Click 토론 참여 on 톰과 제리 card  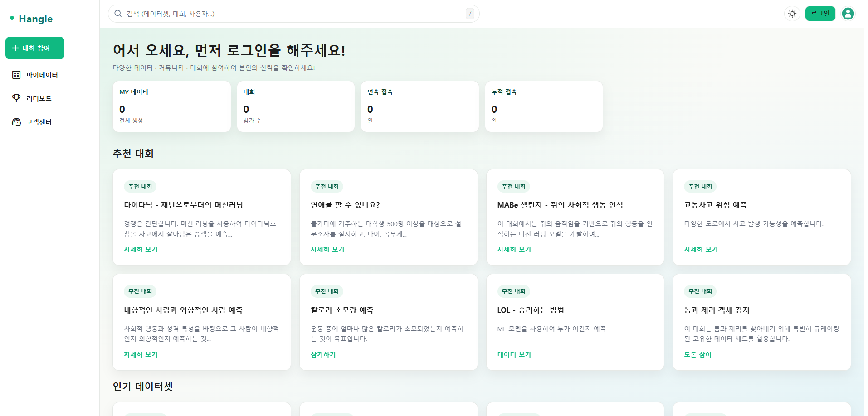pos(697,354)
